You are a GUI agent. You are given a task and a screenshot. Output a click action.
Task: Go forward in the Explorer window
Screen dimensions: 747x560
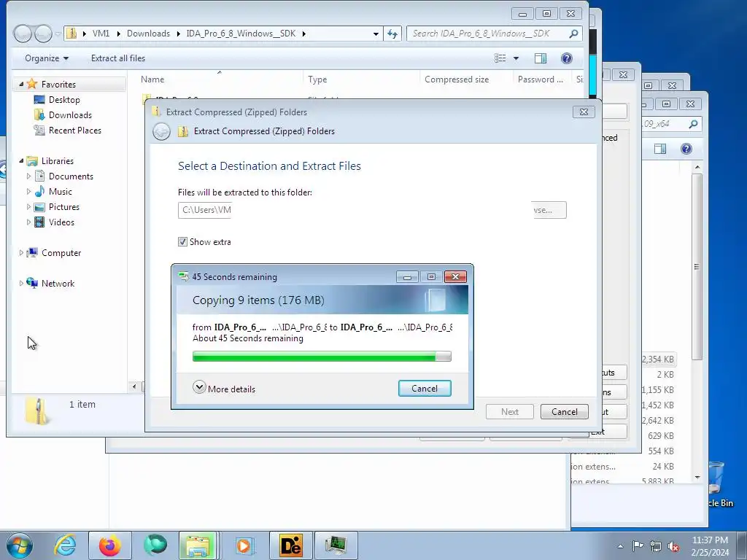[43, 34]
